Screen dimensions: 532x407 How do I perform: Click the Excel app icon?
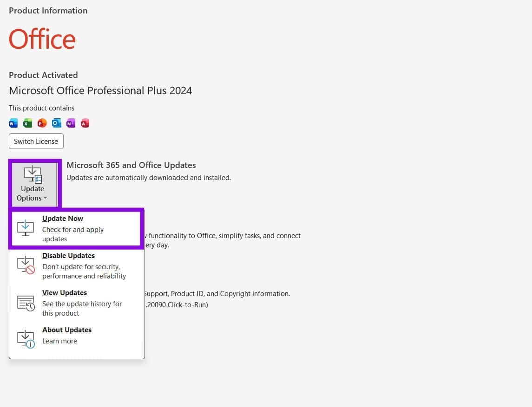(27, 123)
